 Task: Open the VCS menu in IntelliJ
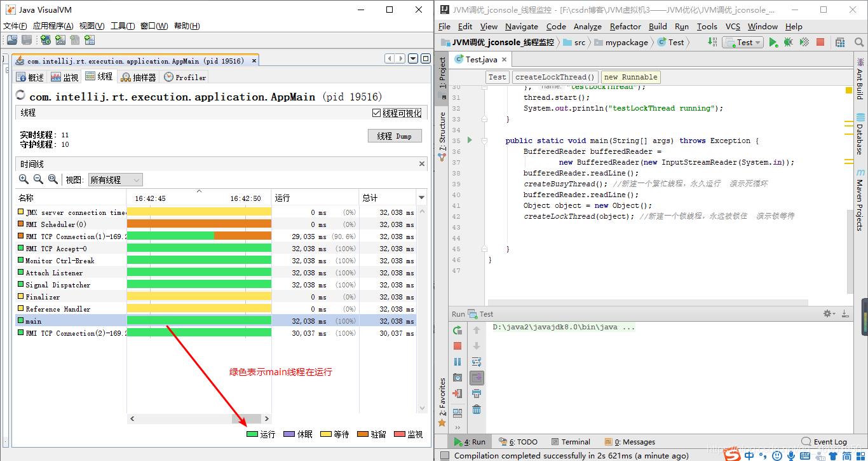point(733,27)
